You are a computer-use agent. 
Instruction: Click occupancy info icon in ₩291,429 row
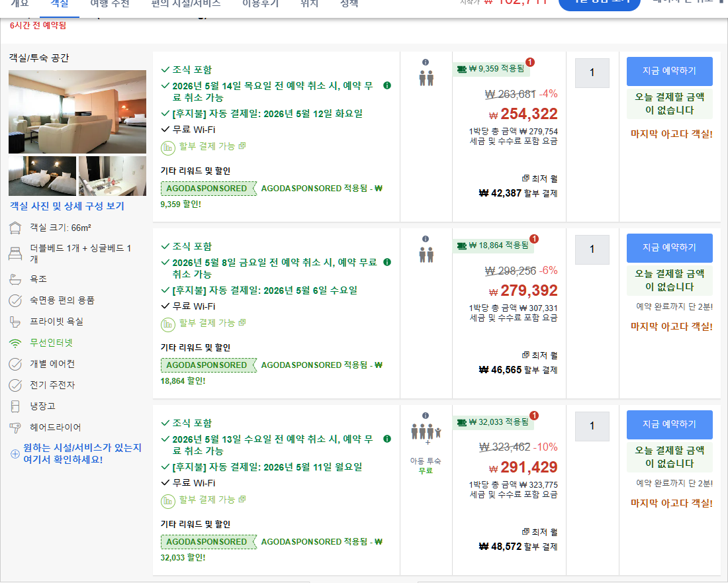[x=426, y=416]
